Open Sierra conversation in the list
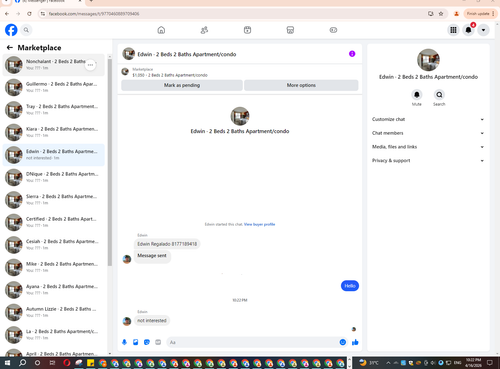The image size is (500, 369). 54,200
